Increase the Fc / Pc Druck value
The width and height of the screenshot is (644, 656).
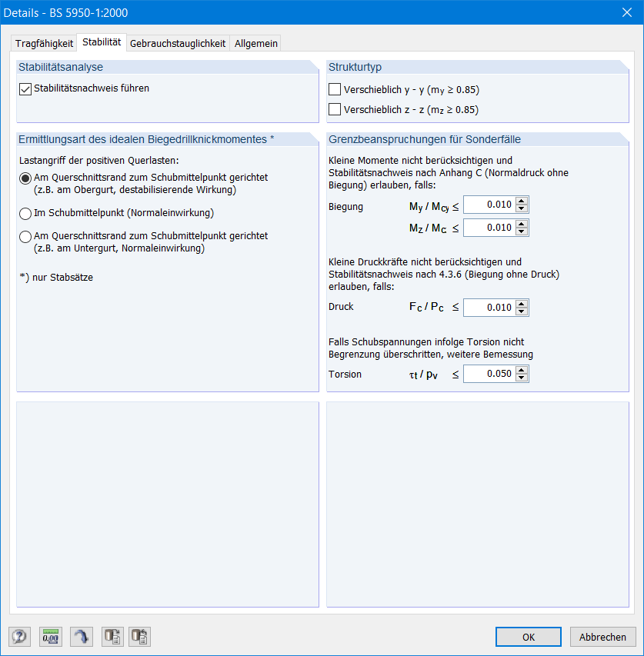(522, 304)
